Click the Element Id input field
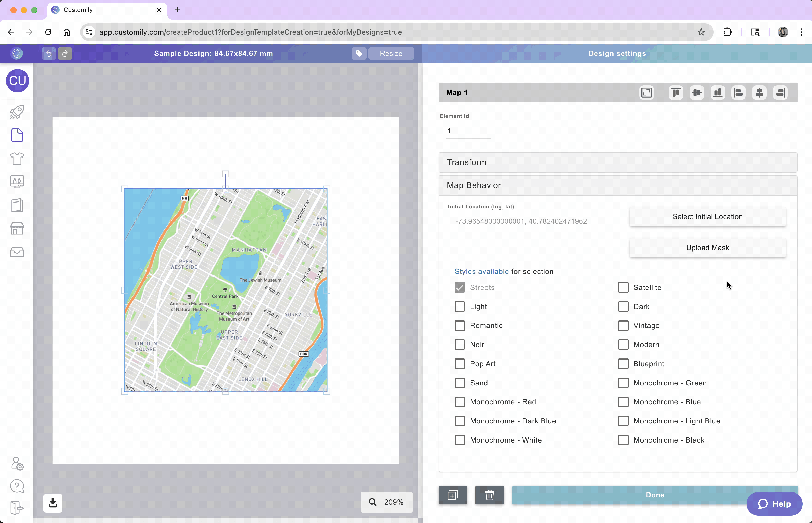This screenshot has width=812, height=523. point(468,131)
